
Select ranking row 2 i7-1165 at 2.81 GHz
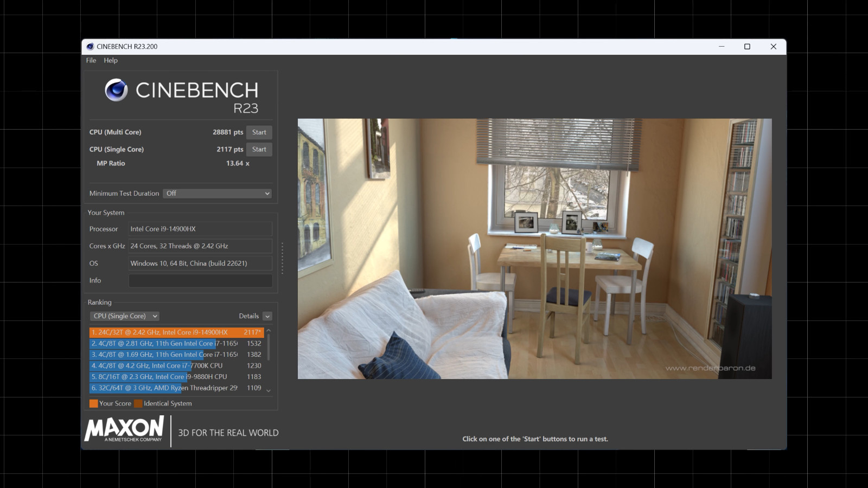177,344
